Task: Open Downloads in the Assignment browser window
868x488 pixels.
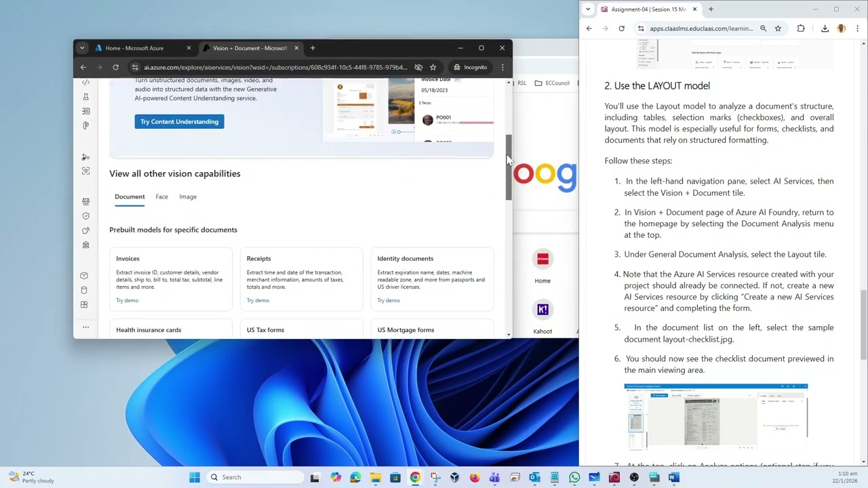Action: [825, 28]
